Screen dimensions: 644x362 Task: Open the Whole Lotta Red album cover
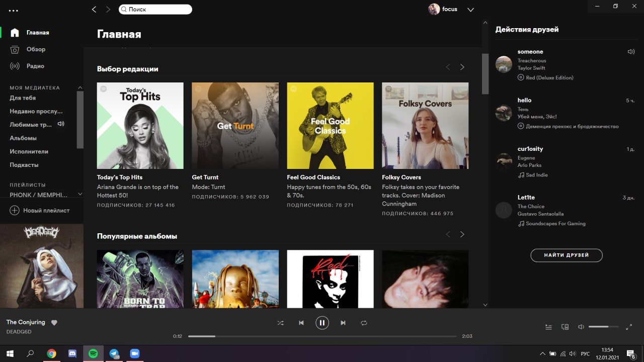coord(331,279)
